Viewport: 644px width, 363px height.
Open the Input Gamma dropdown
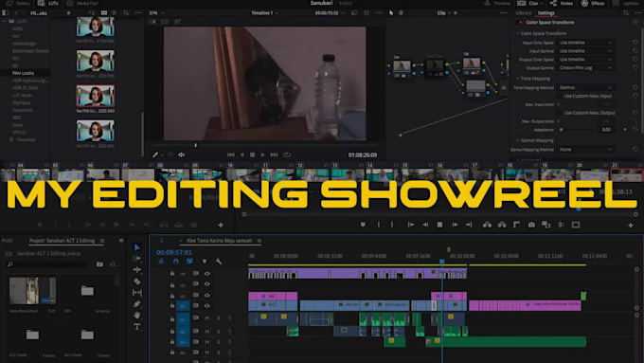pos(586,51)
